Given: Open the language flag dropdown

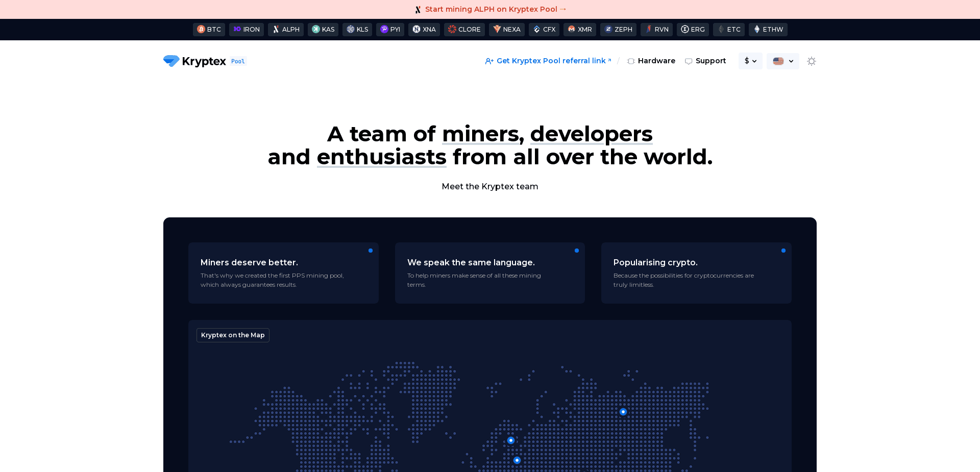Looking at the screenshot, I should pyautogui.click(x=782, y=61).
